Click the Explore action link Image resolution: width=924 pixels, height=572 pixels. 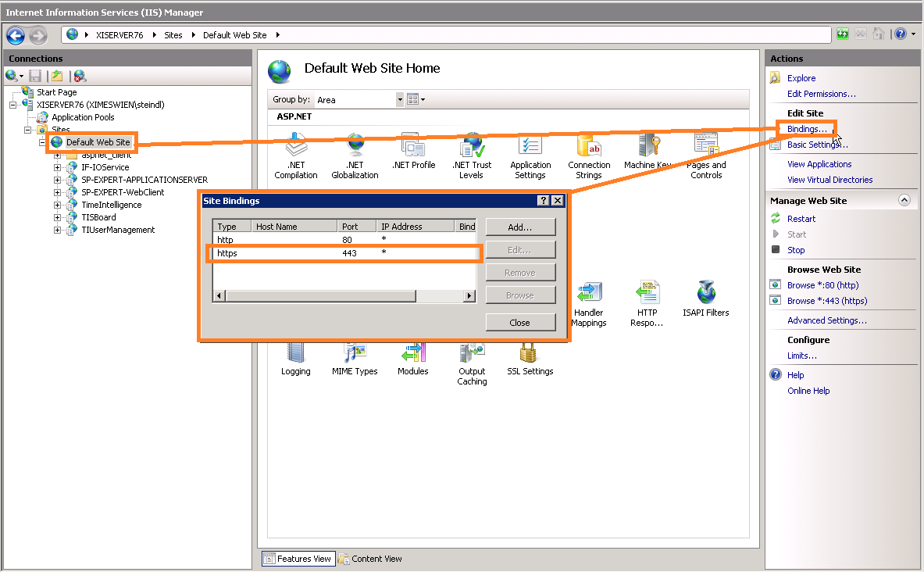tap(801, 78)
